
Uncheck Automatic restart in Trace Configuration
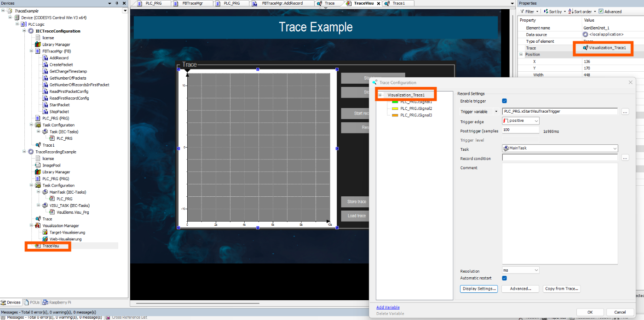click(505, 278)
